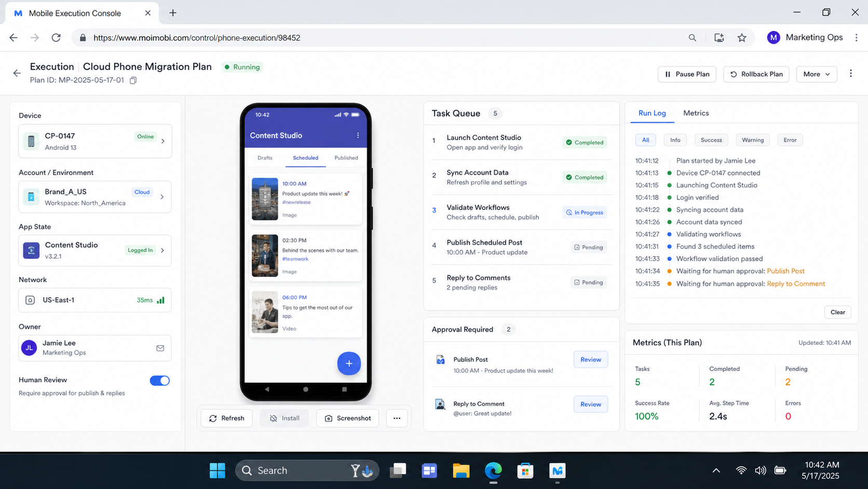Open the 06:00 PM video post thumbnail
The width and height of the screenshot is (868, 489).
(265, 312)
